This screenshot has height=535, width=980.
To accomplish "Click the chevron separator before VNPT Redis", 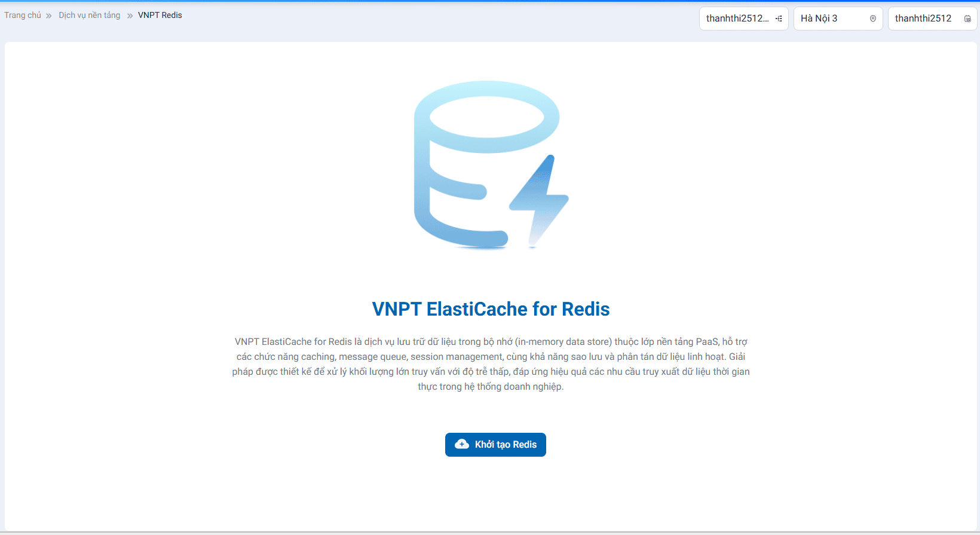I will coord(130,16).
